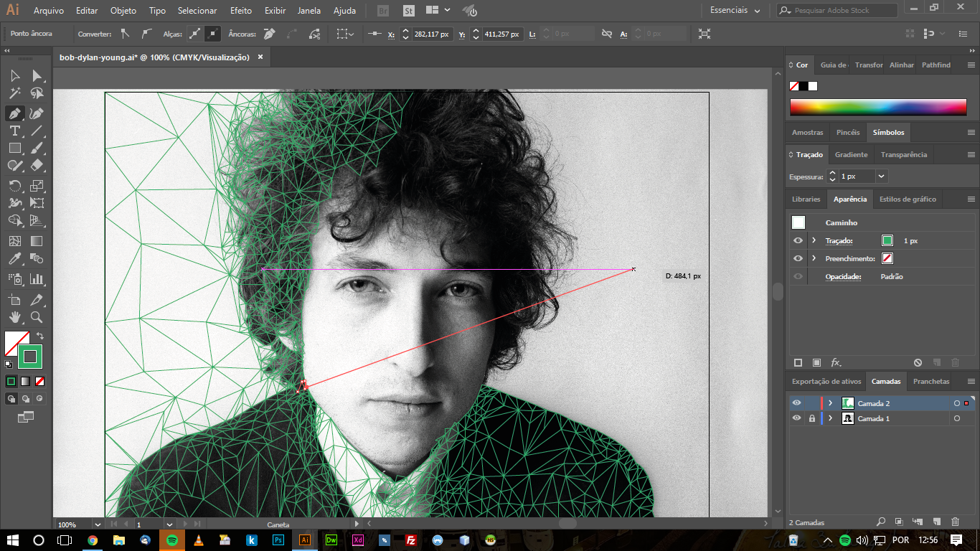980x551 pixels.
Task: Select the Gradient tool
Action: click(37, 241)
